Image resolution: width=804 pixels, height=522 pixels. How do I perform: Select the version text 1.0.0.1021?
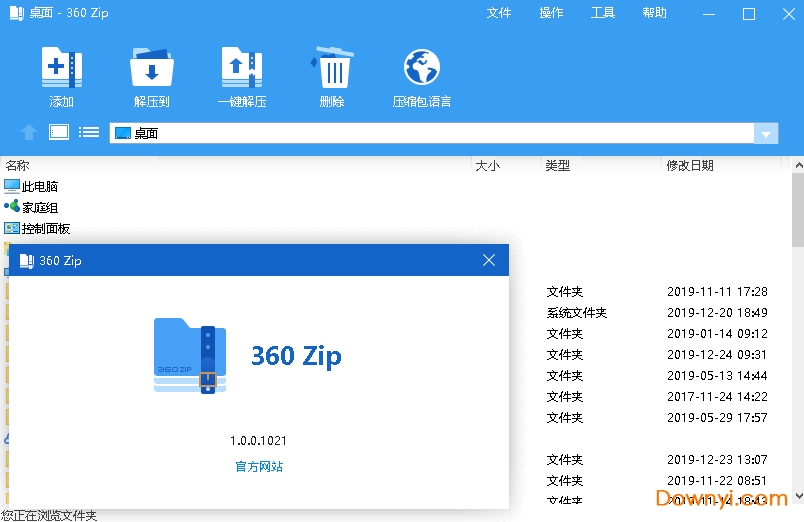(258, 440)
